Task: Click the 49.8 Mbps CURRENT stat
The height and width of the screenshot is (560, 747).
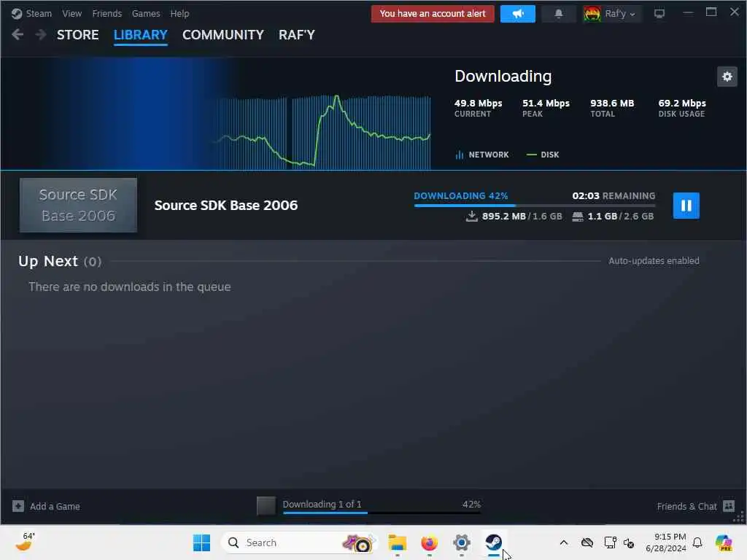Action: (478, 108)
